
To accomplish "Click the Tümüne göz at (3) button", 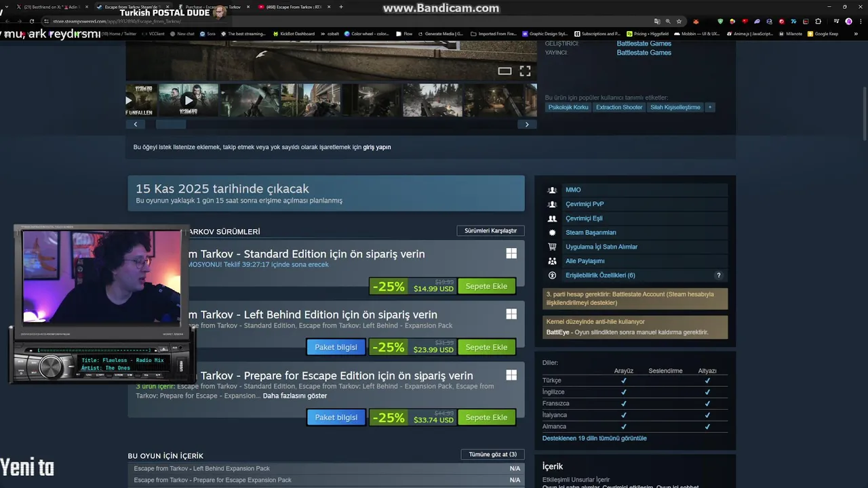I will [x=492, y=454].
